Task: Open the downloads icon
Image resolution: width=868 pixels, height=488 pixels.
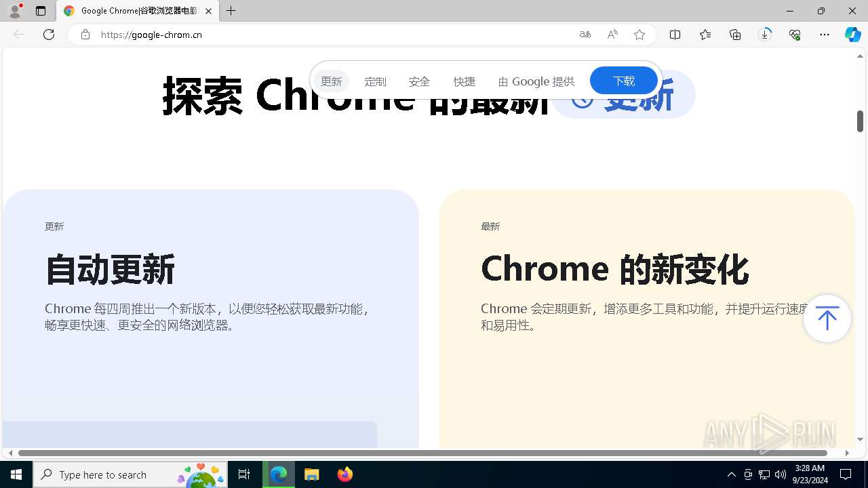Action: click(765, 35)
